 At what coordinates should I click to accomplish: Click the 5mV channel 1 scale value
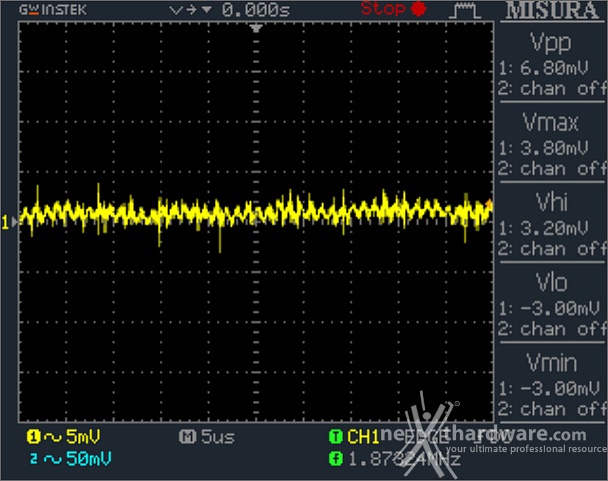(83, 436)
